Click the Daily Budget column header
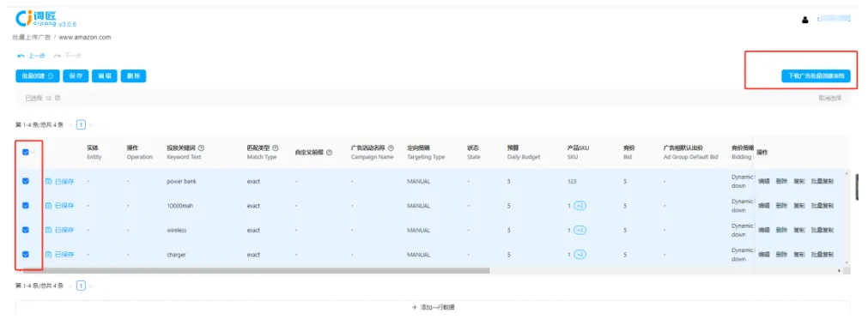Screen dimensions: 868x319 523,153
